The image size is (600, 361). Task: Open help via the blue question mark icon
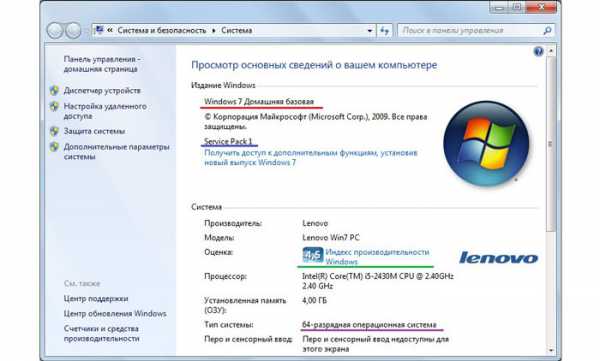click(538, 51)
